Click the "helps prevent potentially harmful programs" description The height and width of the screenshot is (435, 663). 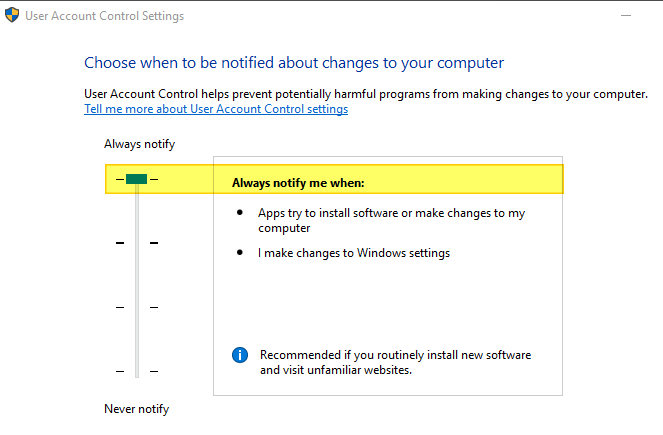coord(366,93)
